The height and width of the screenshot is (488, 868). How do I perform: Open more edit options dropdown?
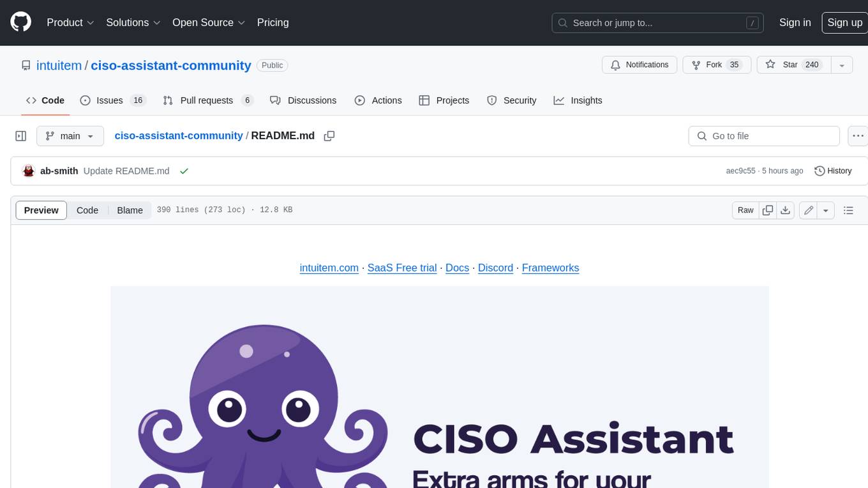(x=826, y=210)
